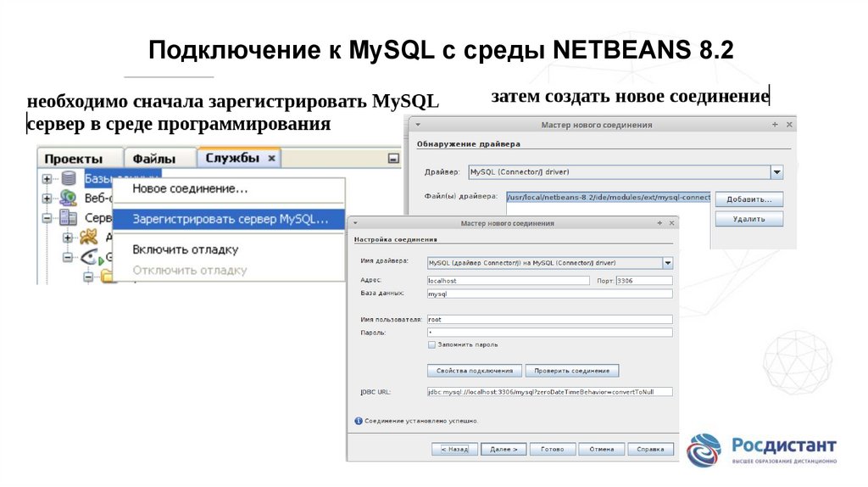Open the Драйвер dropdown arrow
868x487 pixels.
776,172
